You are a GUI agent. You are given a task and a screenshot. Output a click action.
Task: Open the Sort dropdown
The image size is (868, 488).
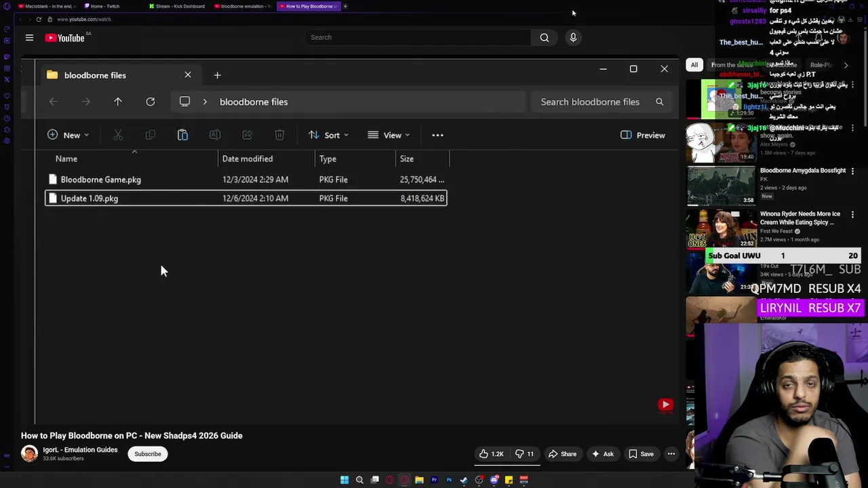pyautogui.click(x=328, y=135)
